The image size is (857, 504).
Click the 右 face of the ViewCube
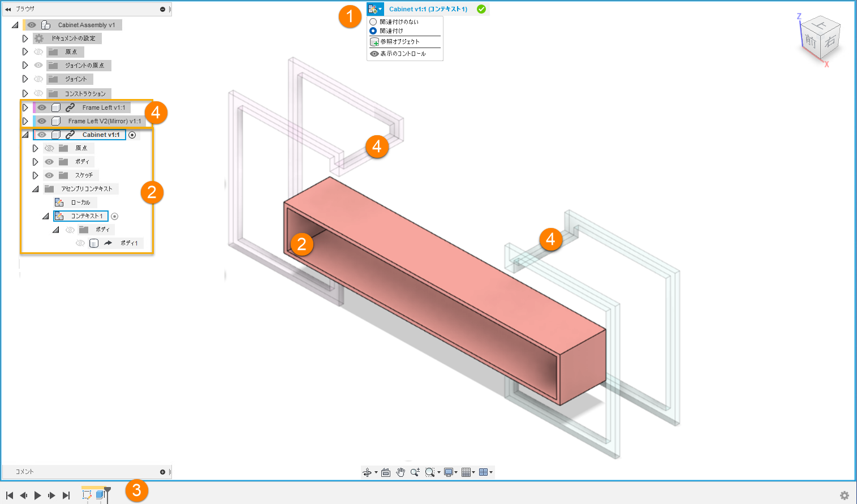[x=830, y=41]
